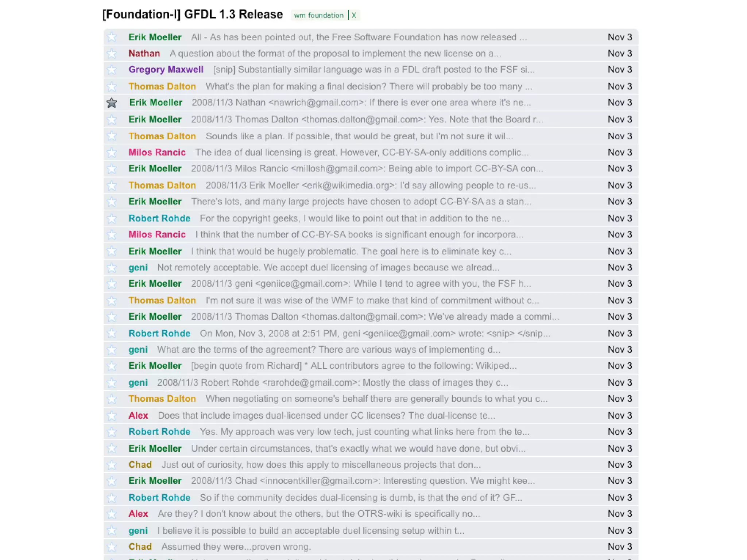Star Milos Rancic's dual licensing message

coord(112,152)
